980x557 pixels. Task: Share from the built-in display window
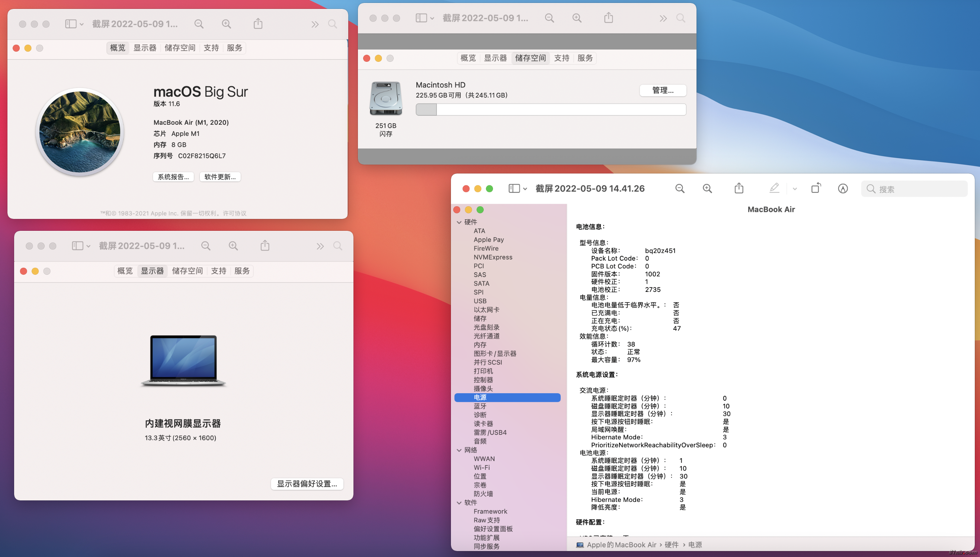[265, 245]
